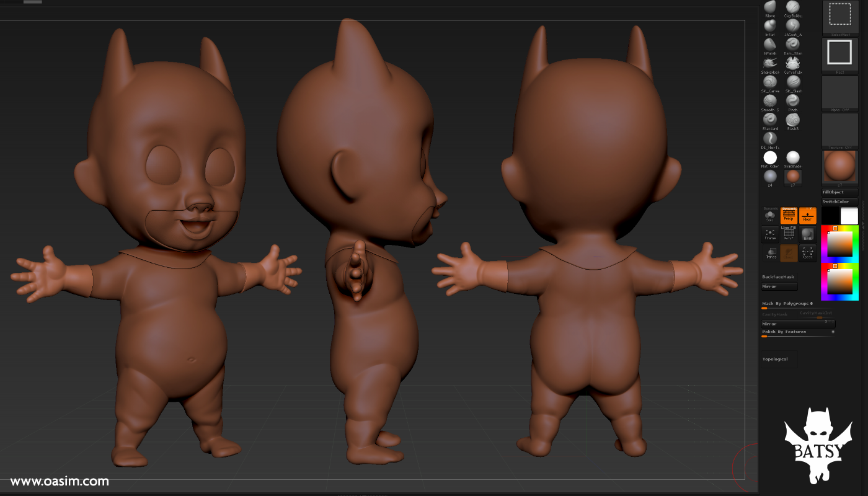Select the Pinch brush
Viewport: 868px width, 496px height.
794,102
